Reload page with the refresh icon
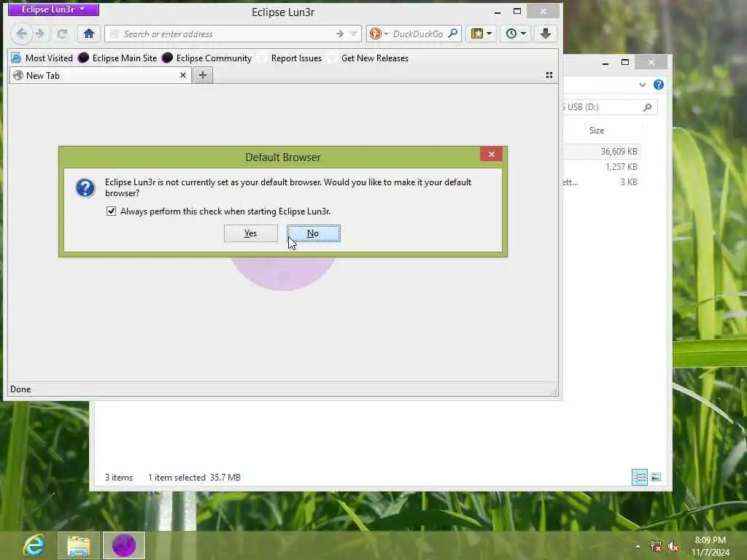This screenshot has height=560, width=747. pyautogui.click(x=62, y=34)
